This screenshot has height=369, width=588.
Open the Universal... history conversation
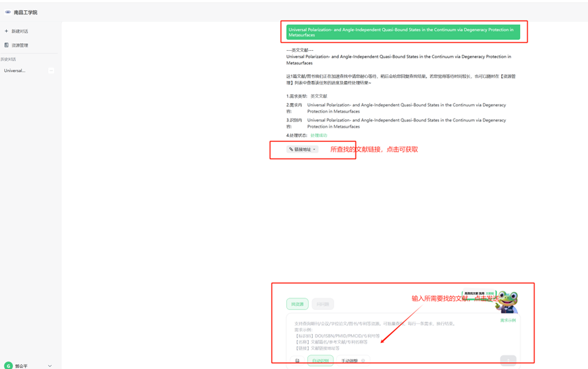(x=15, y=71)
